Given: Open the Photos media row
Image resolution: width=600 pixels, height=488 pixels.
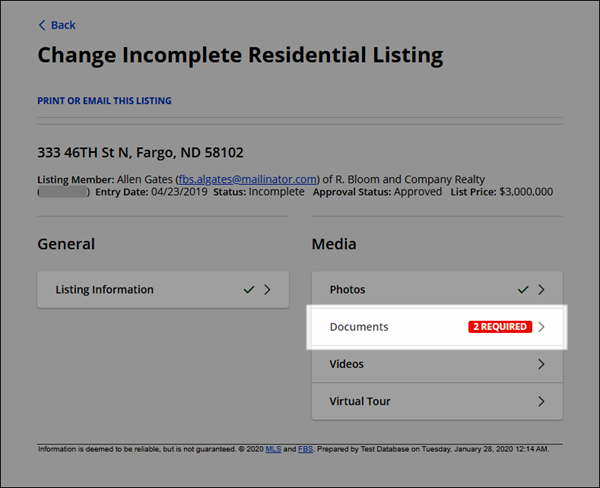Looking at the screenshot, I should click(437, 290).
